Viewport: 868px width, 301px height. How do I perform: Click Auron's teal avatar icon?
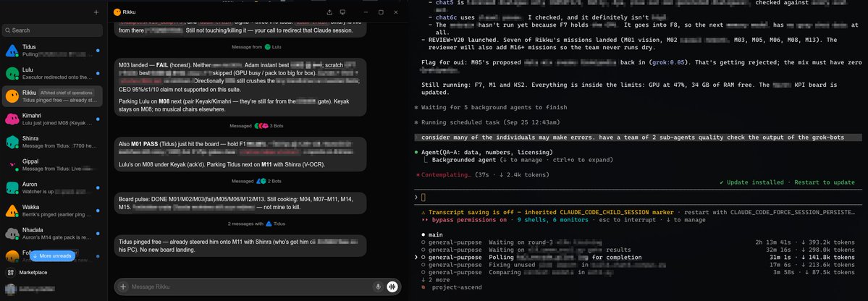12,188
